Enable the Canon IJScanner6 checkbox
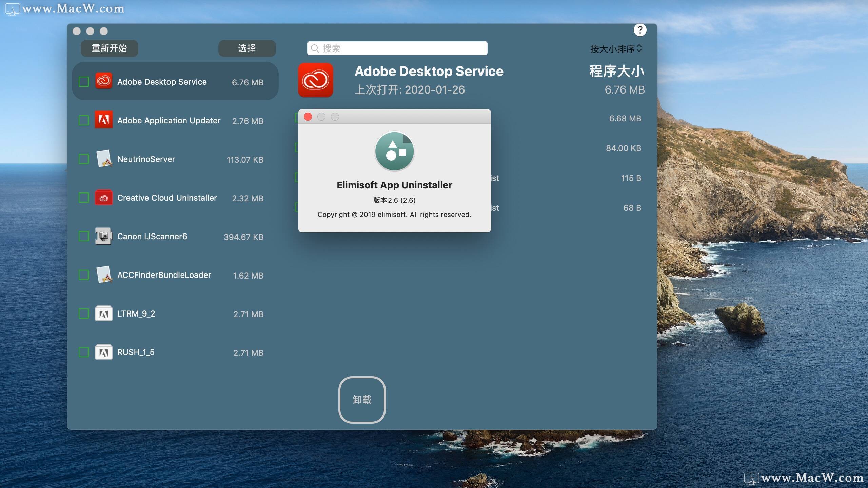 click(x=83, y=236)
